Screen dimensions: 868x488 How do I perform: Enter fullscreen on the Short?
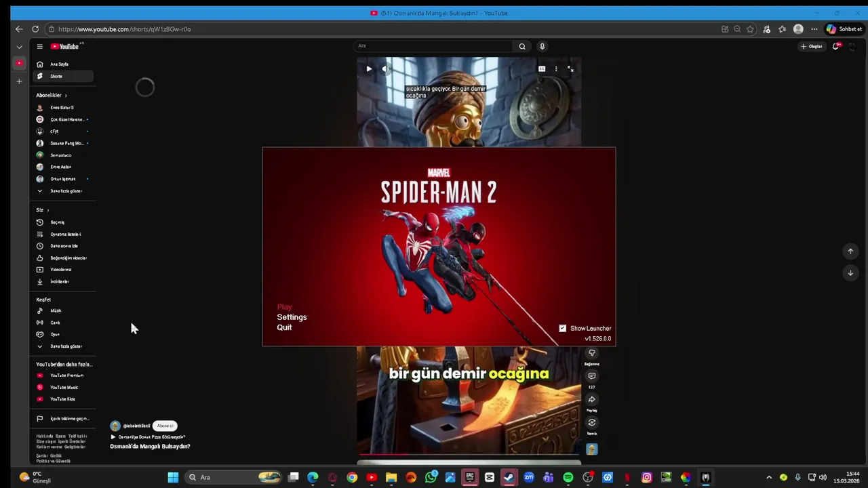[x=570, y=68]
